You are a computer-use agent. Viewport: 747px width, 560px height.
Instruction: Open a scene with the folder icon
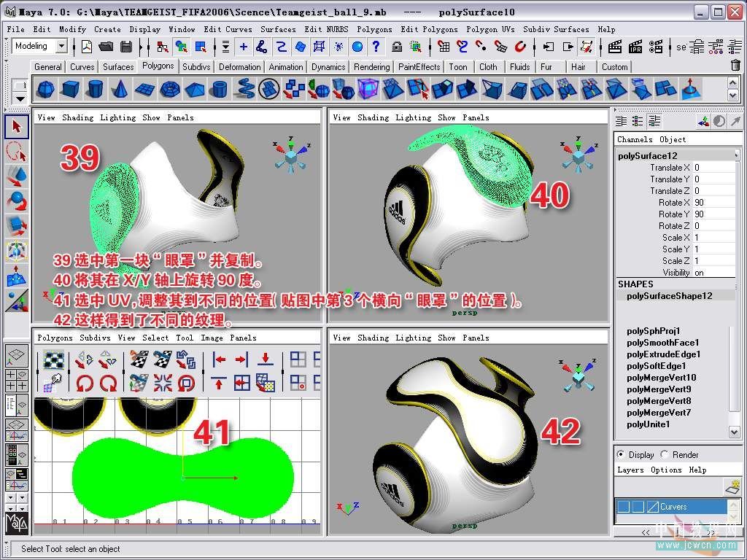(107, 47)
